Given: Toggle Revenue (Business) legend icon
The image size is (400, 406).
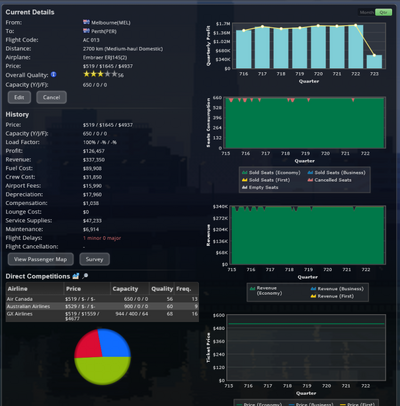Looking at the screenshot, I should point(313,289).
